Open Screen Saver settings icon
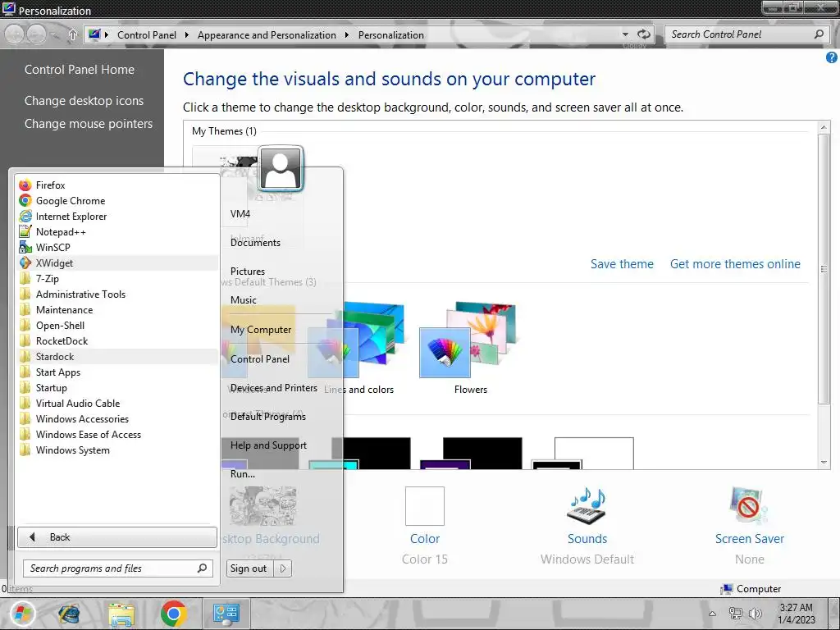 pos(749,506)
